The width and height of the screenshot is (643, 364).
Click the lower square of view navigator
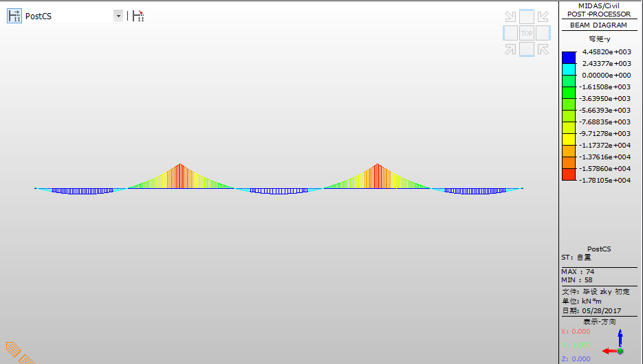pos(527,49)
